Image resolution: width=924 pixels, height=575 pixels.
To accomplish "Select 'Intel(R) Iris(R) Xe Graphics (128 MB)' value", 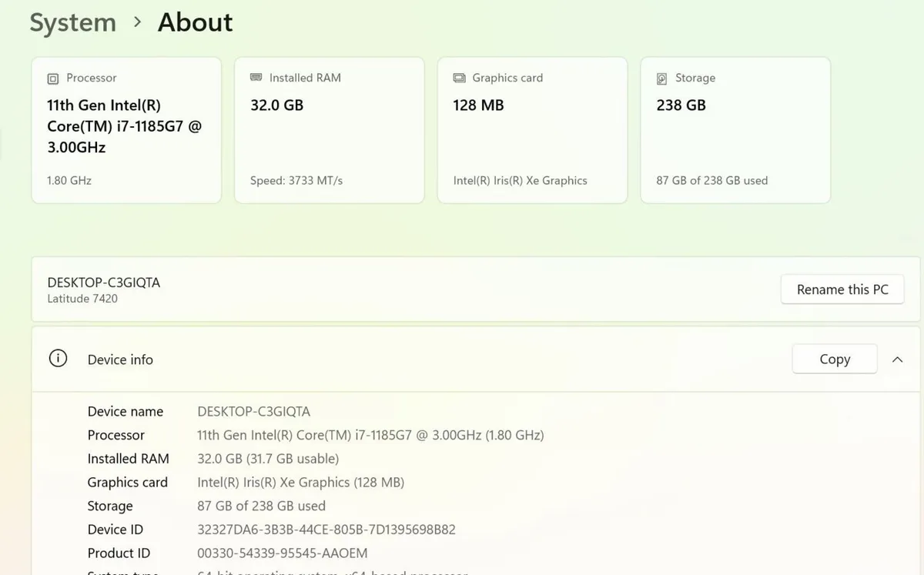I will click(301, 483).
